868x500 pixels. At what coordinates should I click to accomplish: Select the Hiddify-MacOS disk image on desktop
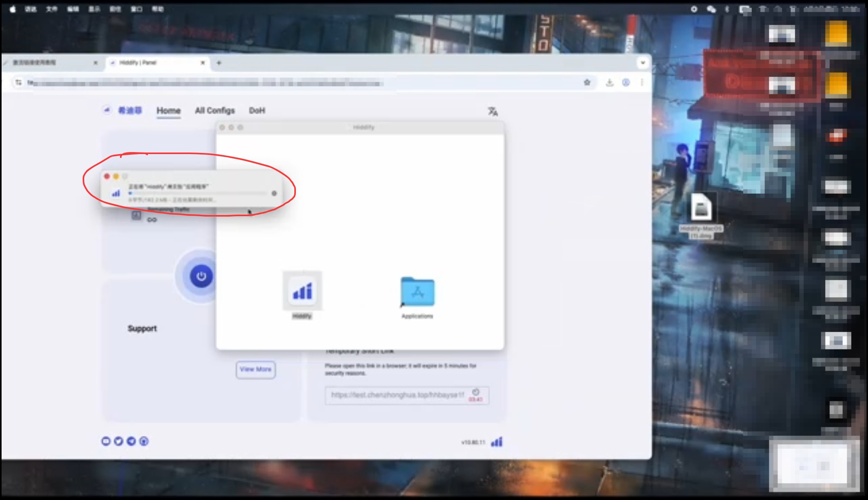[x=701, y=215]
